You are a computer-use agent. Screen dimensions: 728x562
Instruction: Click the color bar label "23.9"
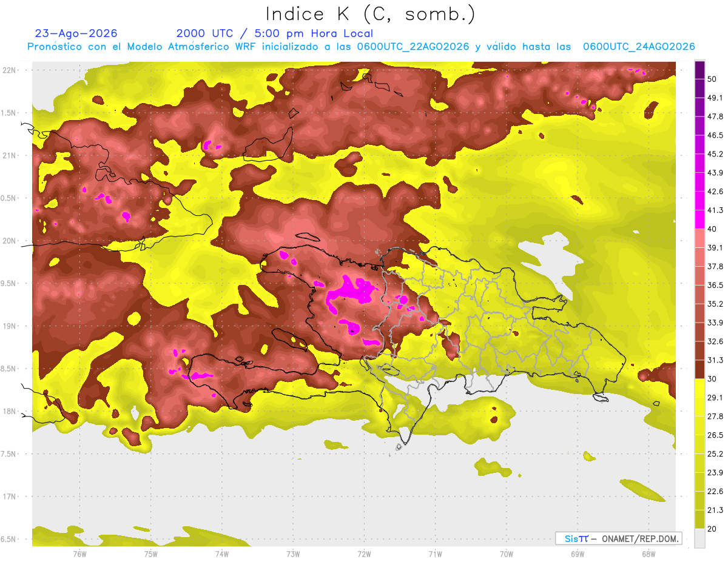(715, 473)
